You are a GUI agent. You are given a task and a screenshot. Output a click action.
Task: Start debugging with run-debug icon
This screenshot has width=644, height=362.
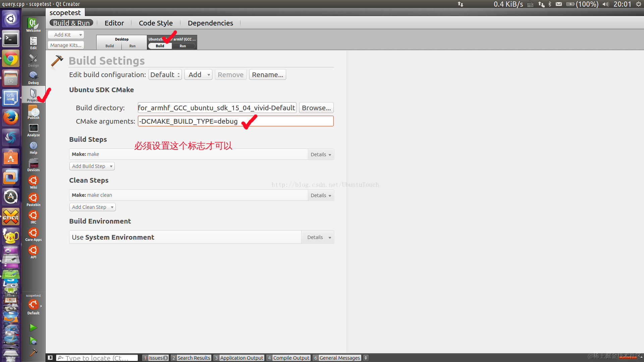point(33,341)
